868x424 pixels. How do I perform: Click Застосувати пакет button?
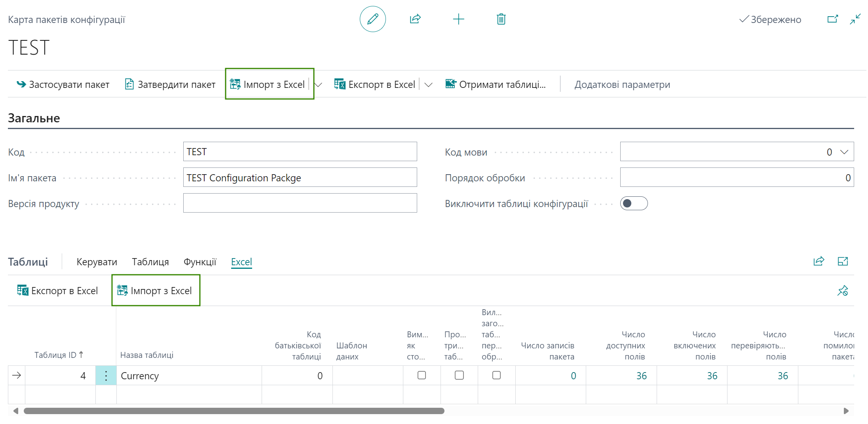point(63,84)
